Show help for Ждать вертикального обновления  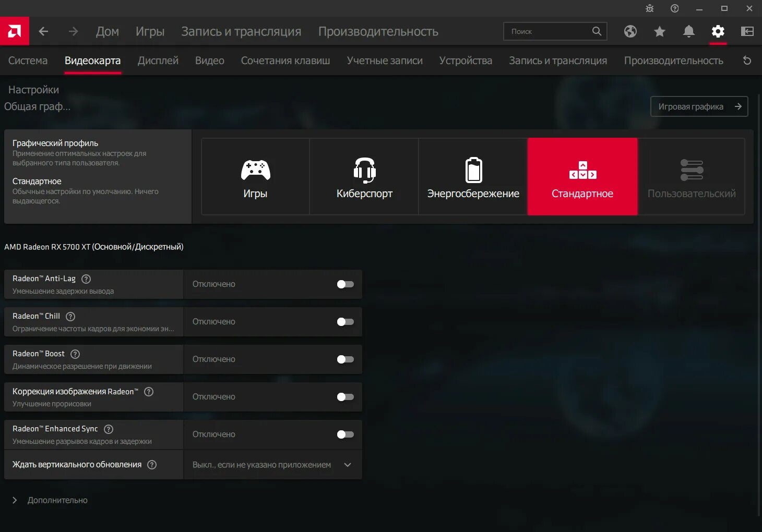tap(152, 465)
